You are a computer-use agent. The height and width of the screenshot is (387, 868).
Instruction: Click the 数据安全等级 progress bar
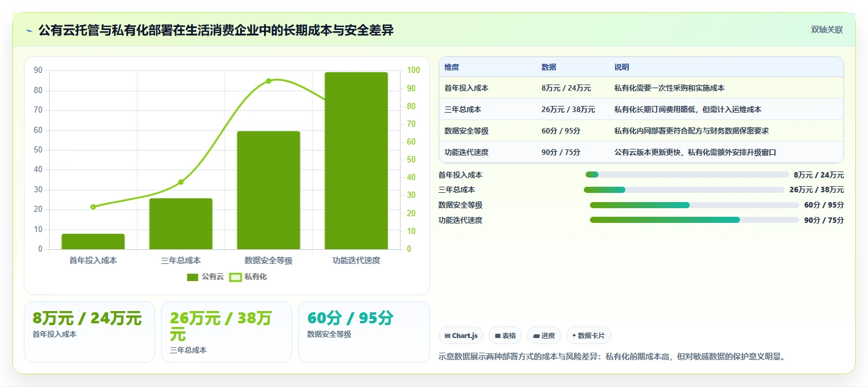point(694,205)
